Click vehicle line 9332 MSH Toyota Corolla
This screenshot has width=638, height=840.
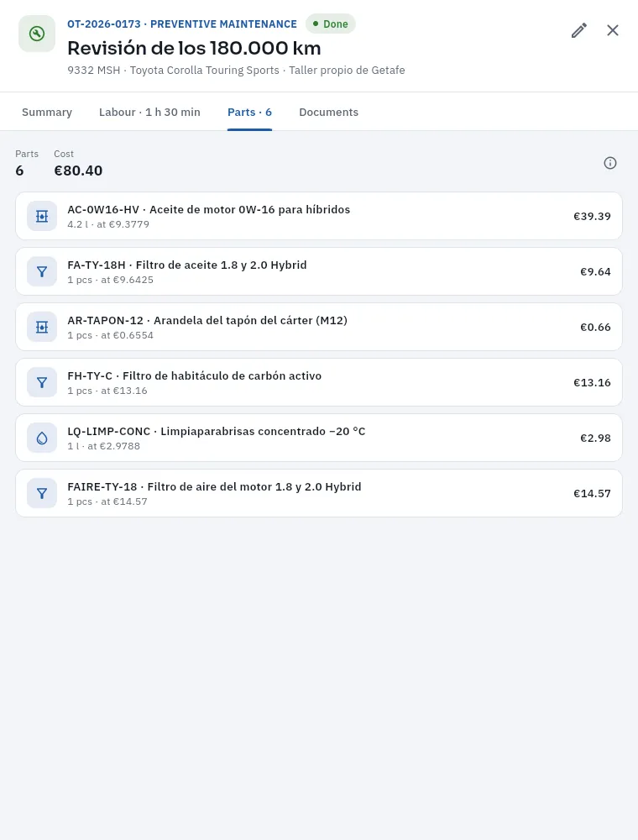236,71
